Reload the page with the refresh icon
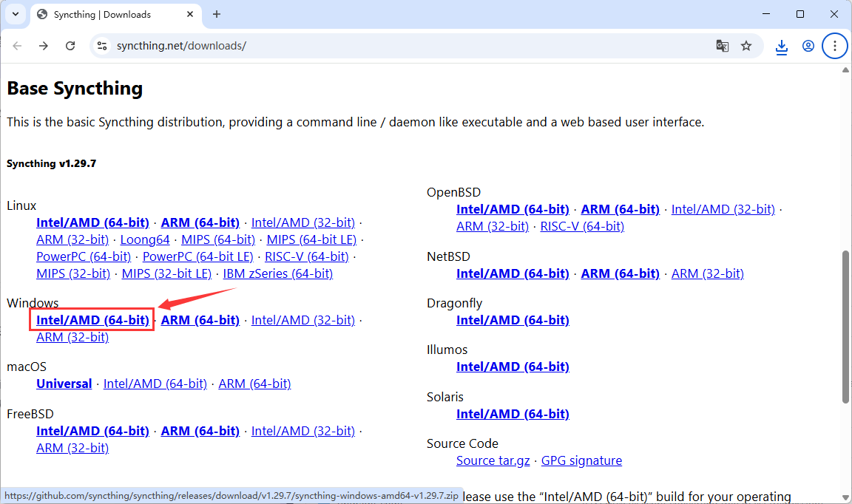This screenshot has height=504, width=852. [70, 45]
